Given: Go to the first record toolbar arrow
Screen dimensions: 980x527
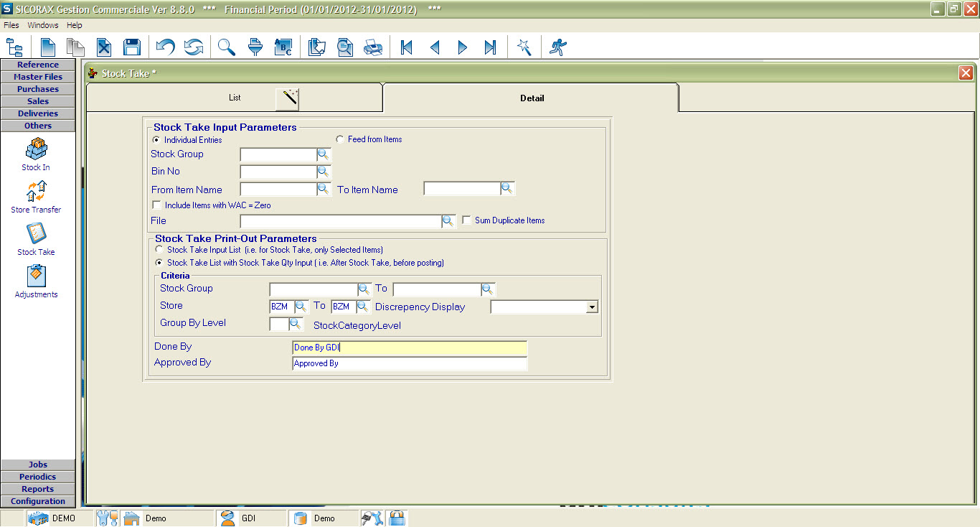Looking at the screenshot, I should (x=407, y=47).
